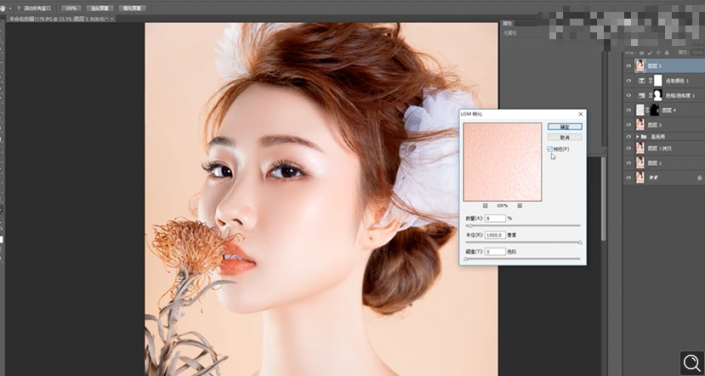
Task: Switch to the 属性 properties panel tab
Action: (508, 23)
